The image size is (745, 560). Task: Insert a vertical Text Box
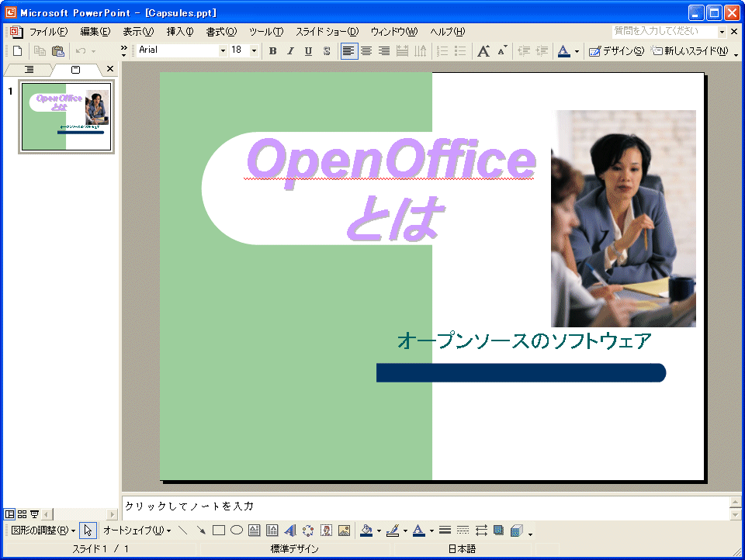tap(272, 530)
